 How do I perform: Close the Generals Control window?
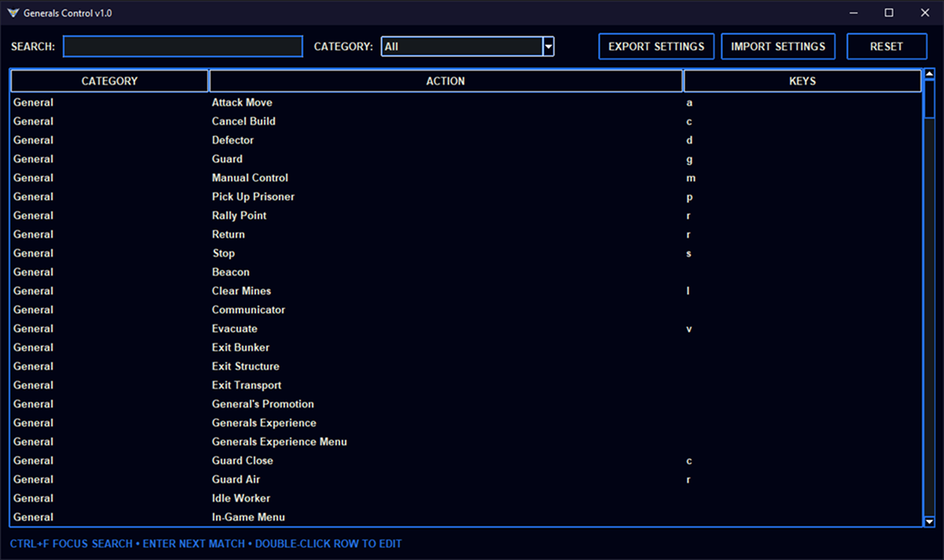pyautogui.click(x=925, y=13)
